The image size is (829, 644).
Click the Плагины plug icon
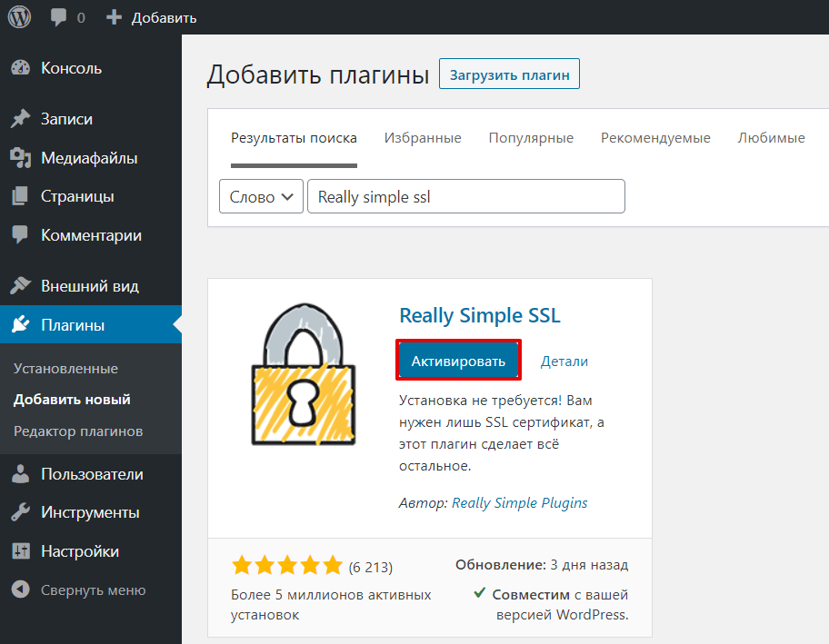coord(21,324)
